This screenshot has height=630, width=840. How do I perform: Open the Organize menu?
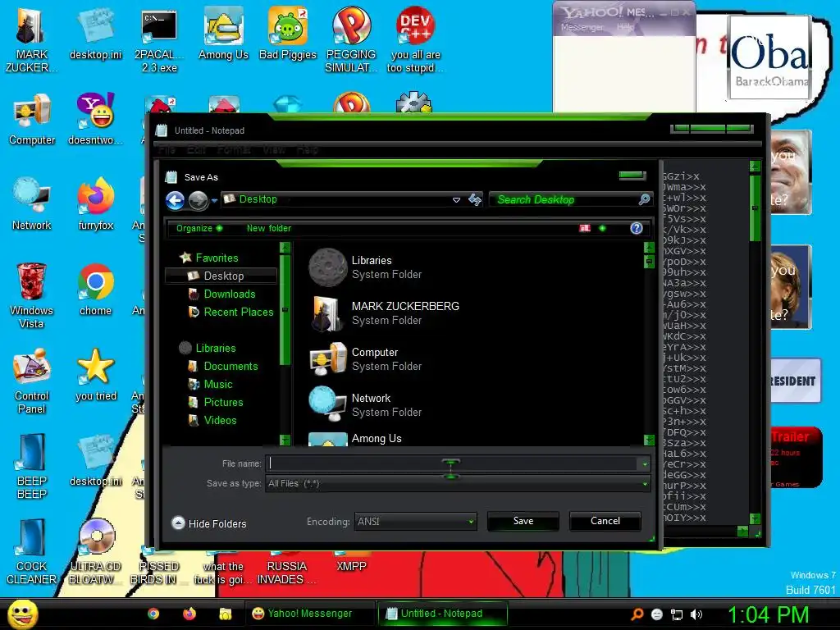(x=199, y=228)
